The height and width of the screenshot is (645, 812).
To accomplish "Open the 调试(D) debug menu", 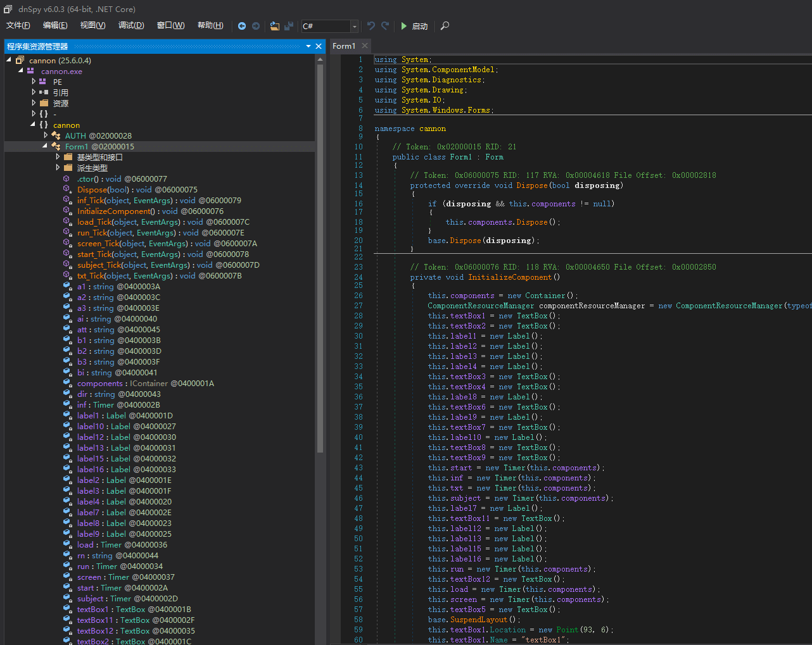I will 131,25.
